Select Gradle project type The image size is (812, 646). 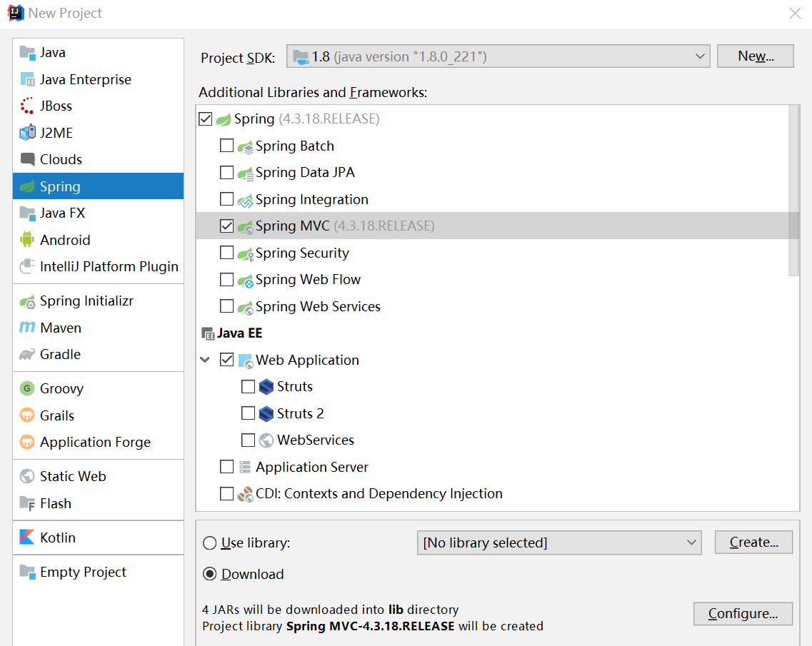[99, 354]
